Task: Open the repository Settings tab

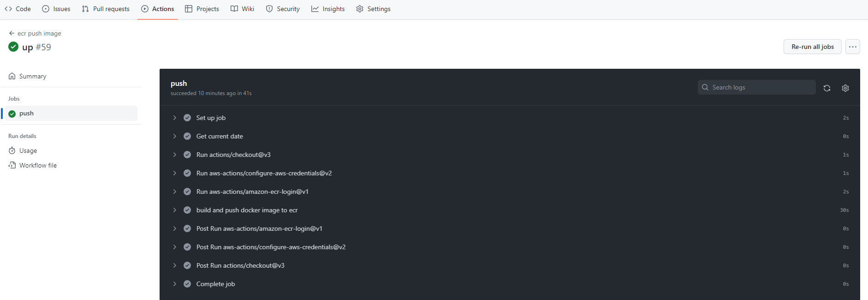Action: tap(373, 9)
